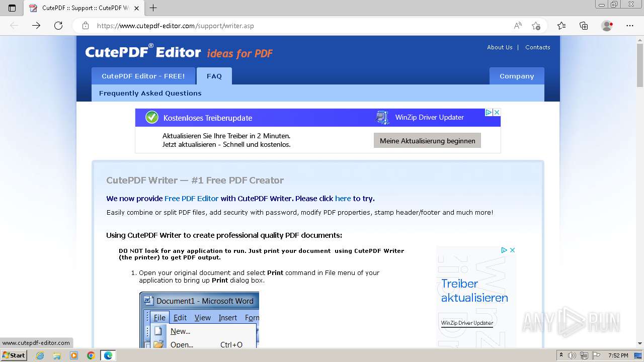644x362 pixels.
Task: Launch Internet Explorer from the taskbar
Action: tap(40, 355)
